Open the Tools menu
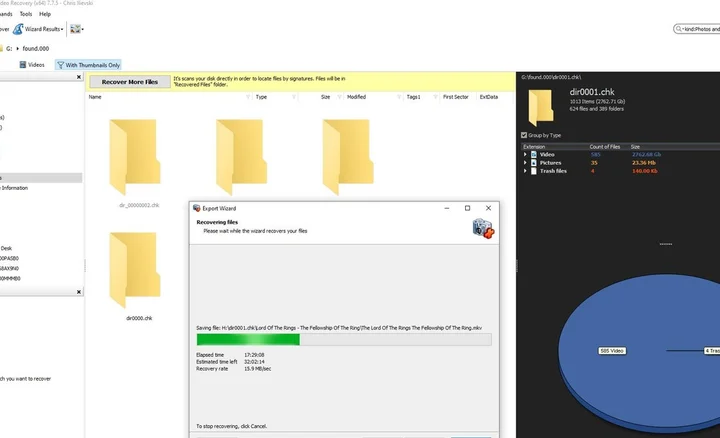The height and width of the screenshot is (438, 720). coord(26,14)
